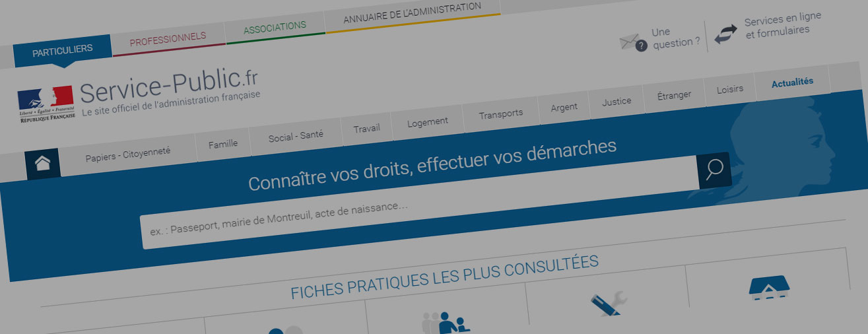Open the Étranger menu
The height and width of the screenshot is (334, 868).
click(x=674, y=95)
